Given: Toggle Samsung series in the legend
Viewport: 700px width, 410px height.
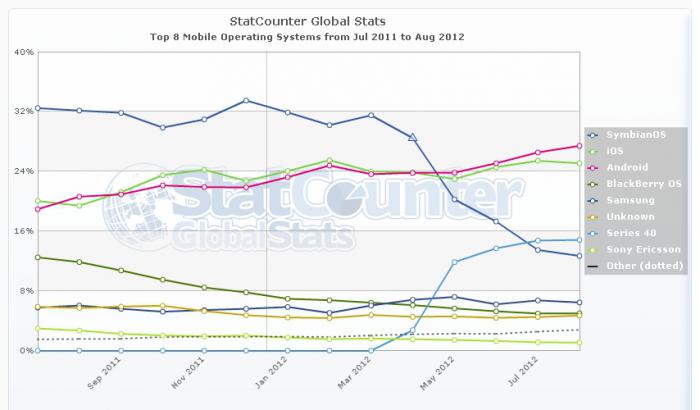Looking at the screenshot, I should pos(628,201).
